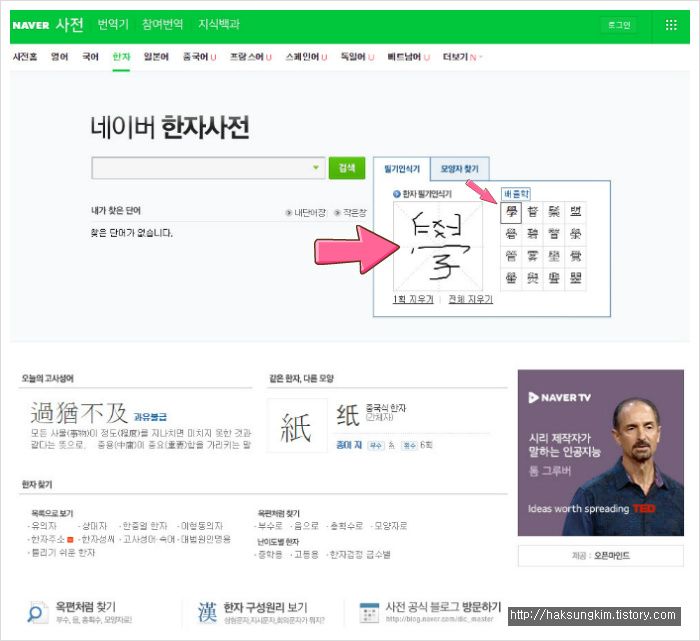The width and height of the screenshot is (700, 641).
Task: Click the NAVER logo in the header
Action: pos(31,25)
